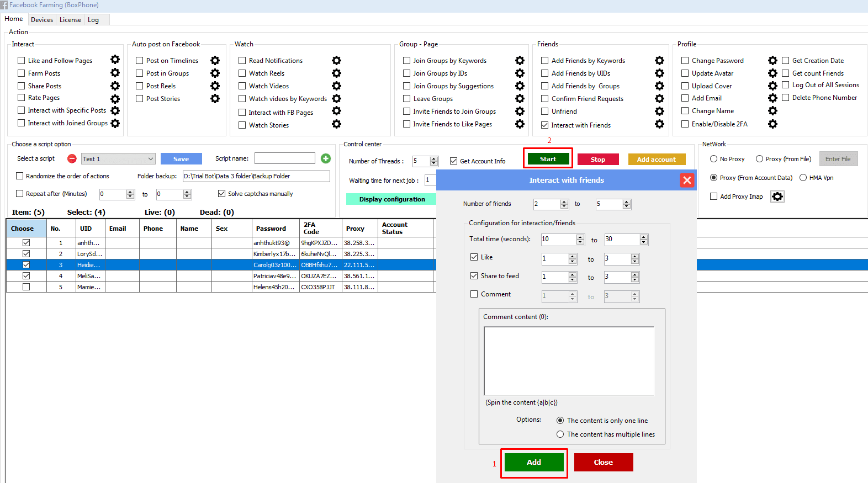Click the Comment content text area
Screen dimensions: 868x483
(569, 361)
